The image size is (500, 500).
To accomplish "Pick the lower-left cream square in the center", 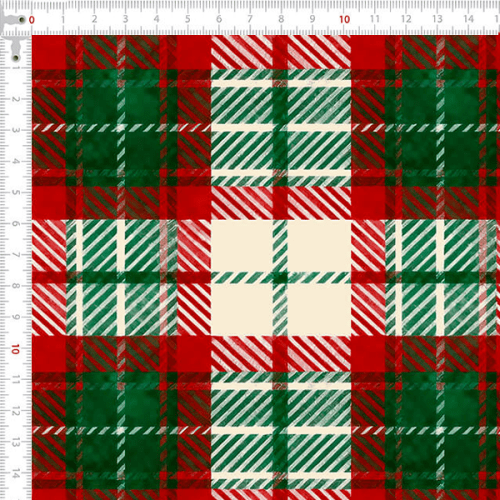I will click(242, 310).
